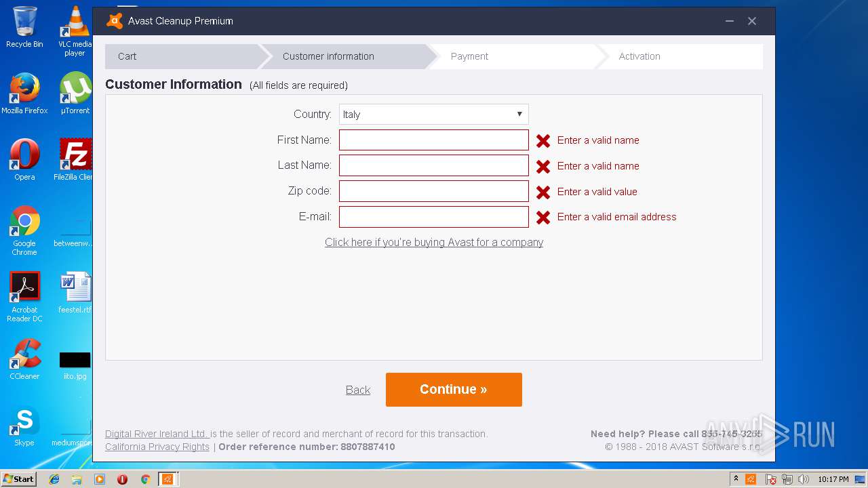This screenshot has height=488, width=868.
Task: Click the Opera icon in the taskbar
Action: (122, 479)
